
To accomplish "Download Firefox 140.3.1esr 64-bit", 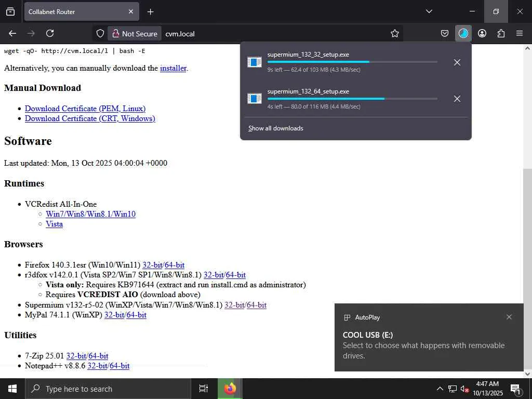I will pyautogui.click(x=175, y=265).
